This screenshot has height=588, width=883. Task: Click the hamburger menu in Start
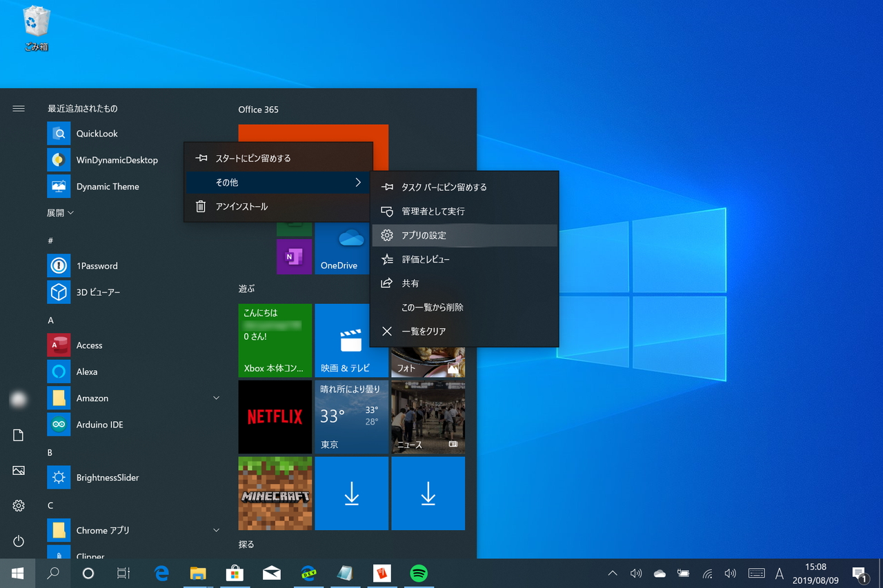point(19,108)
